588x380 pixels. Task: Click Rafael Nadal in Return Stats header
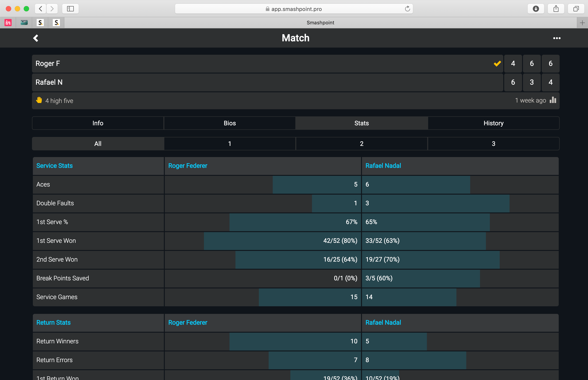pyautogui.click(x=383, y=323)
